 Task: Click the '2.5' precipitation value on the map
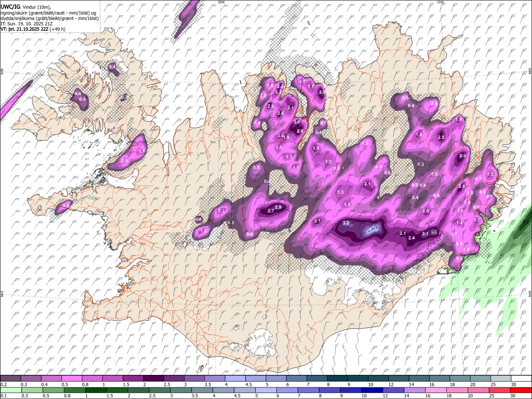441,138
